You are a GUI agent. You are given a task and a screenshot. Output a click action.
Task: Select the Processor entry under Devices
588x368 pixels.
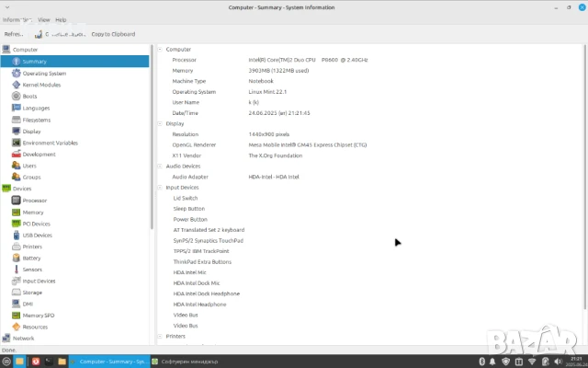pos(34,200)
